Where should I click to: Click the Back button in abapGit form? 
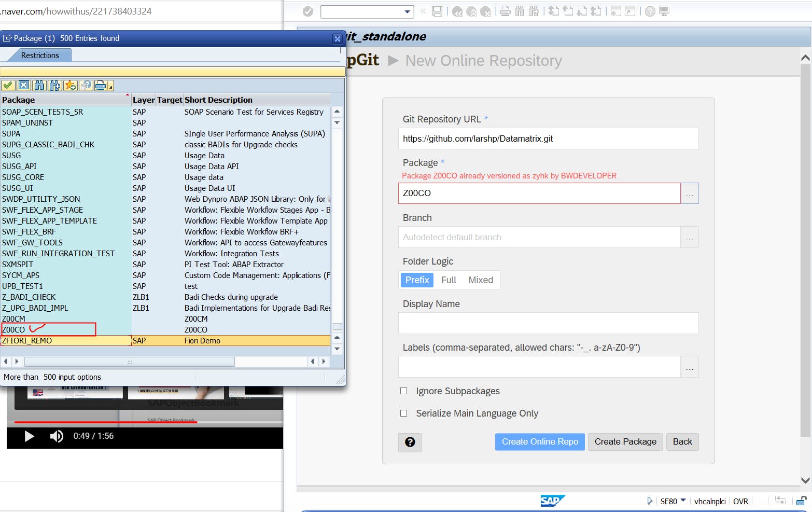click(x=682, y=442)
